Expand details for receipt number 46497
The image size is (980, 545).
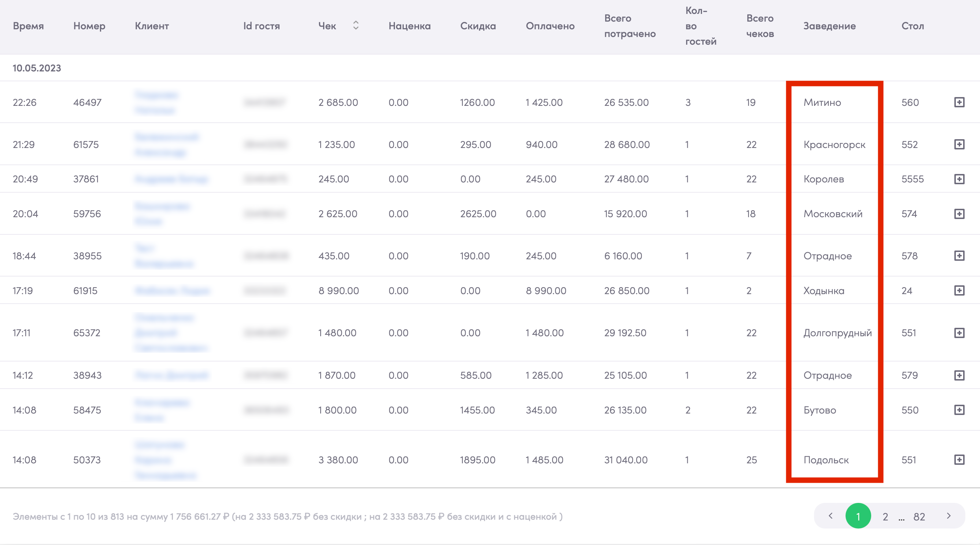tap(959, 102)
